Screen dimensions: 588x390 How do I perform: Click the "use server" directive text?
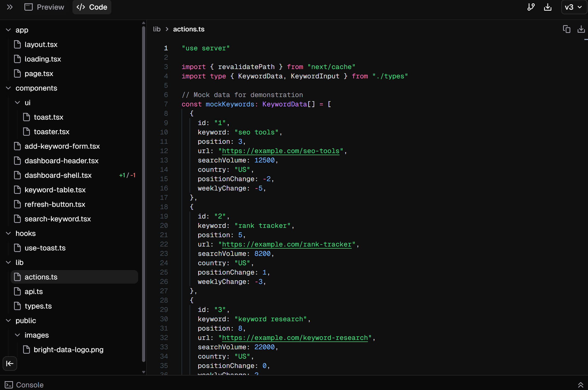tap(206, 48)
